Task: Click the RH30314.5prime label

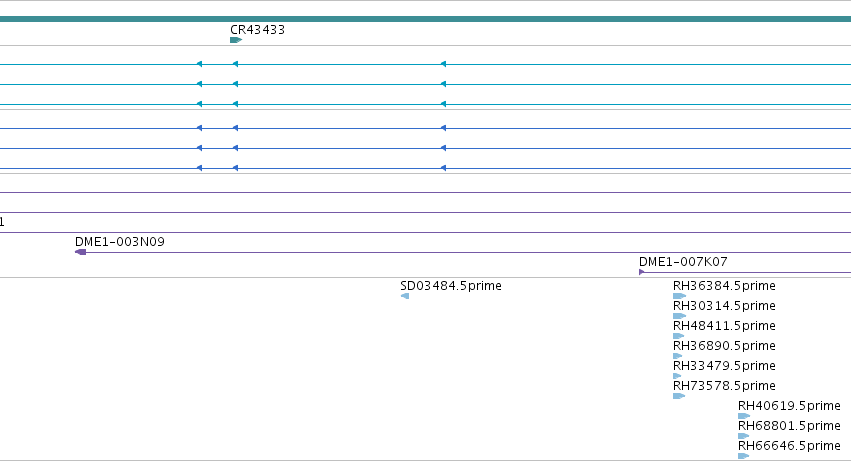Action: click(724, 306)
